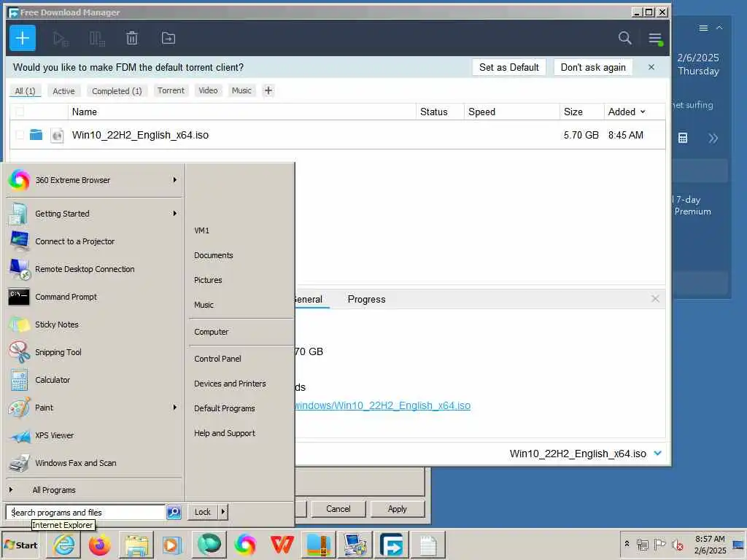Viewport: 747px width, 560px height.
Task: Open Windows Fax and Scan
Action: pos(75,463)
